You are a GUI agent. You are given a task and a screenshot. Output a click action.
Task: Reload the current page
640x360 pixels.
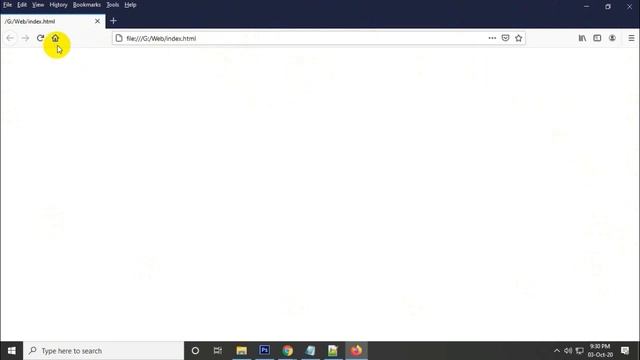pyautogui.click(x=40, y=38)
